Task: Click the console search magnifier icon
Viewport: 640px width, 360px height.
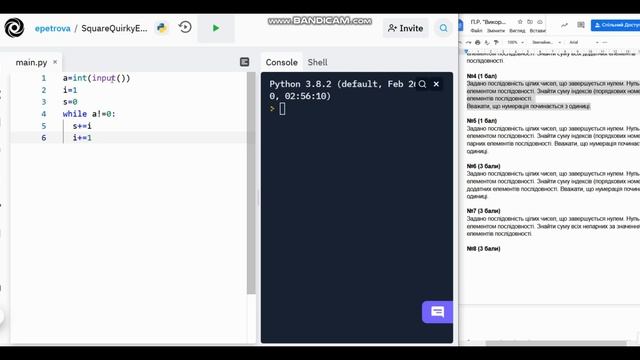Action: [422, 84]
